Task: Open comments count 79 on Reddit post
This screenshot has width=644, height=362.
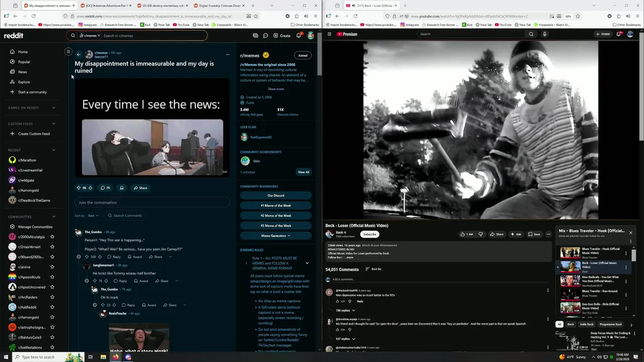Action: 105,188
